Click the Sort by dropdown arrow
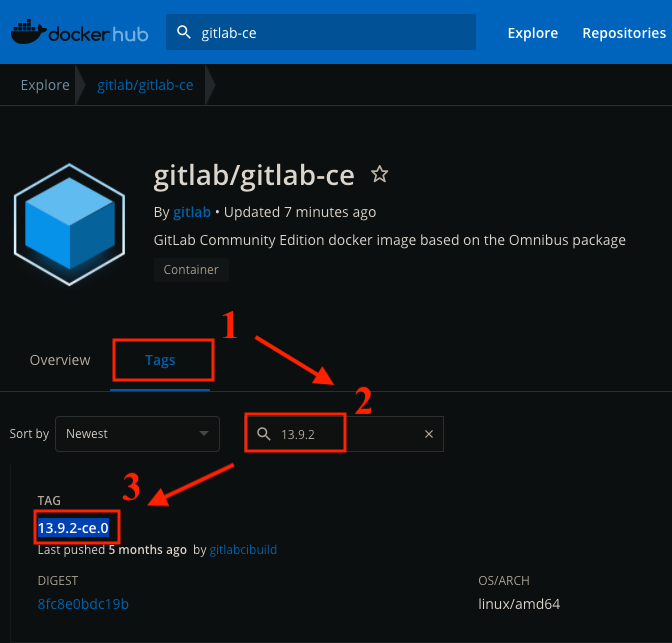672x643 pixels. point(204,433)
